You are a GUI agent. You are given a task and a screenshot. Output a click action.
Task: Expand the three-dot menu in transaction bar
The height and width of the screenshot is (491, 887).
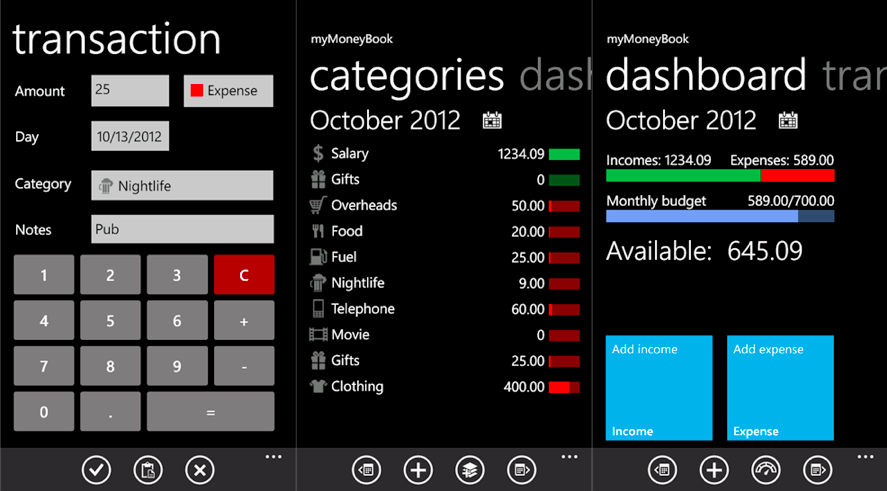(x=273, y=456)
